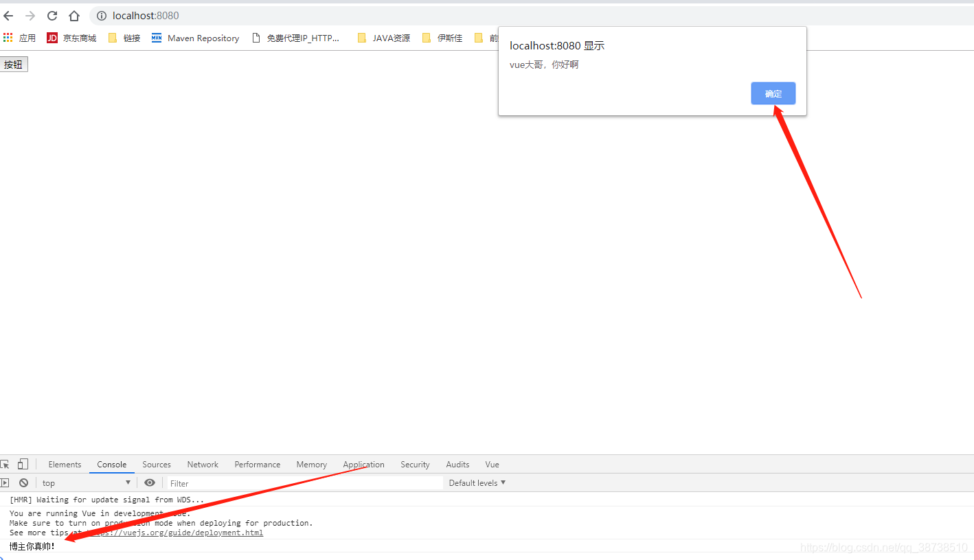Click the 按钮 button on the page
974x560 pixels.
(14, 65)
